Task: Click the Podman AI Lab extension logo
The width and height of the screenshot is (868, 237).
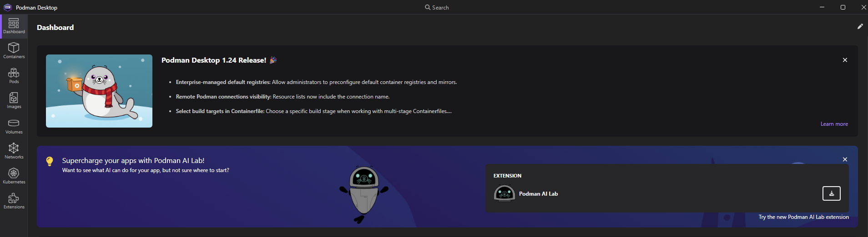Action: point(504,193)
